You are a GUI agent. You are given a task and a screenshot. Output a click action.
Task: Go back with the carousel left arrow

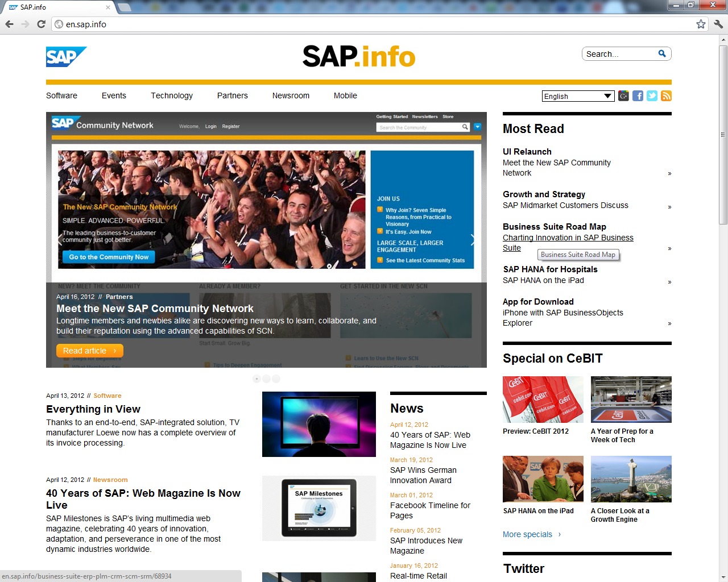(60, 240)
